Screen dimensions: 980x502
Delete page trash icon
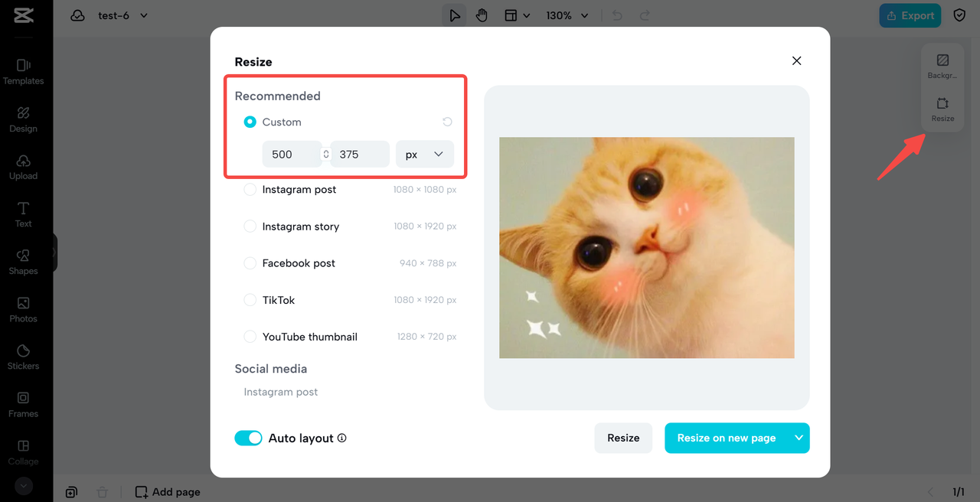coord(102,492)
